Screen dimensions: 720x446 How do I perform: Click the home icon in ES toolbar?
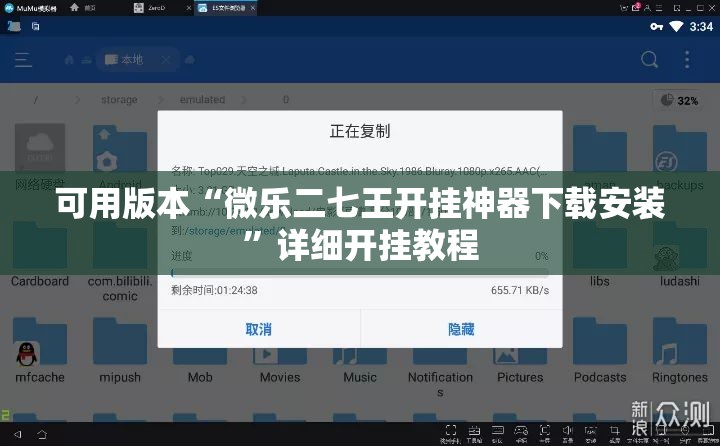point(69,60)
